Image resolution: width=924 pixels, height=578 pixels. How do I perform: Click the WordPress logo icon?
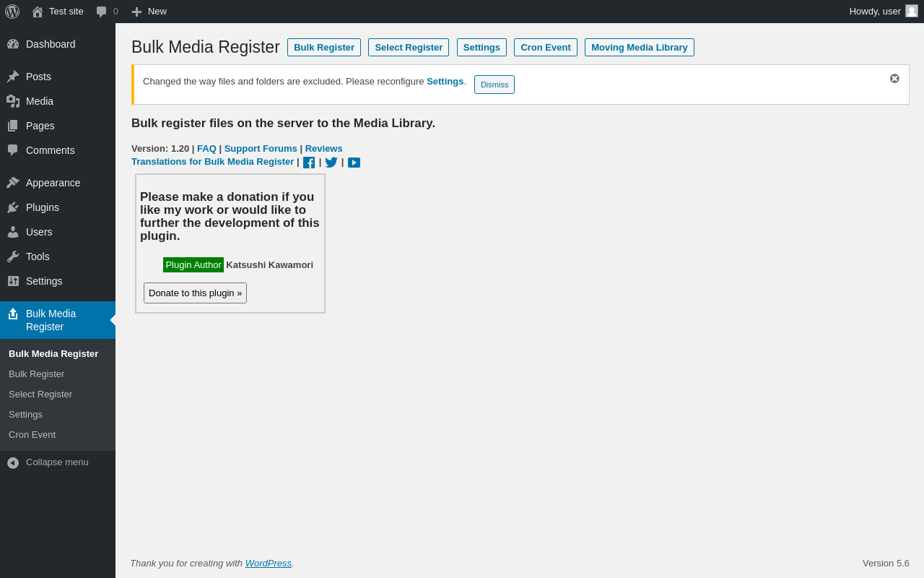[12, 12]
